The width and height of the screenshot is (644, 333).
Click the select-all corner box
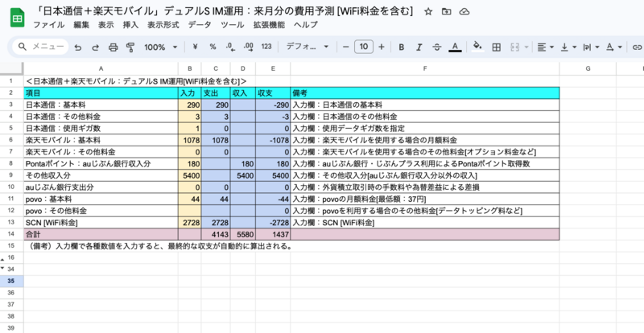(x=11, y=68)
